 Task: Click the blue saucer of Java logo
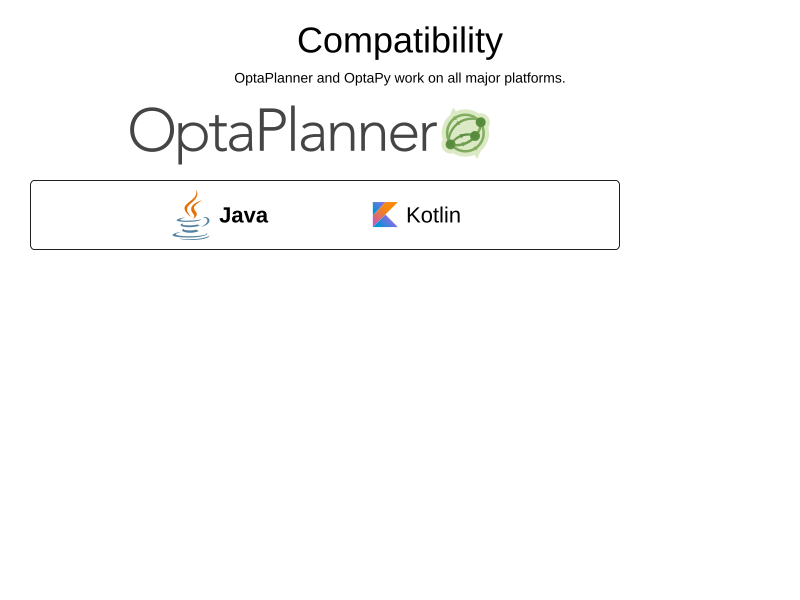pyautogui.click(x=190, y=236)
